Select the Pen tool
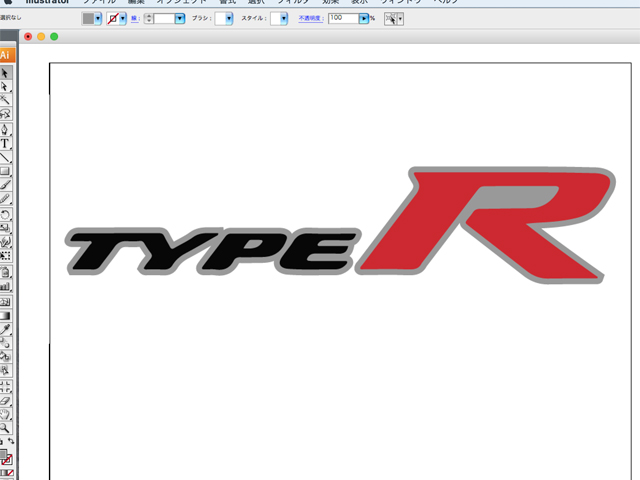Image resolution: width=640 pixels, height=480 pixels. pos(5,130)
